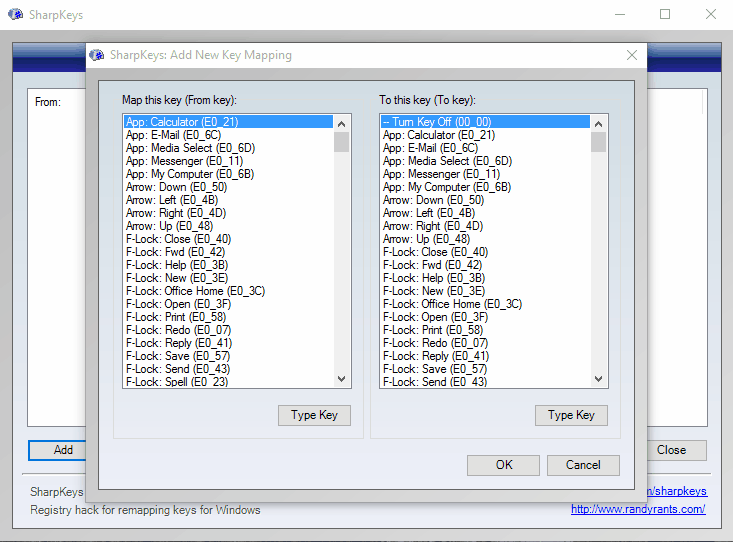Select F-Lock: Print in From key list

[x=229, y=317]
